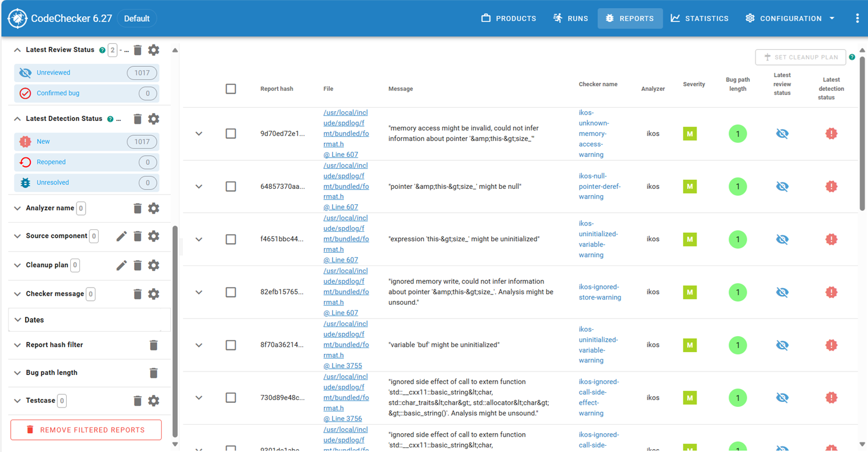This screenshot has width=868, height=452.
Task: Toggle the New detection status filter
Action: click(x=87, y=142)
